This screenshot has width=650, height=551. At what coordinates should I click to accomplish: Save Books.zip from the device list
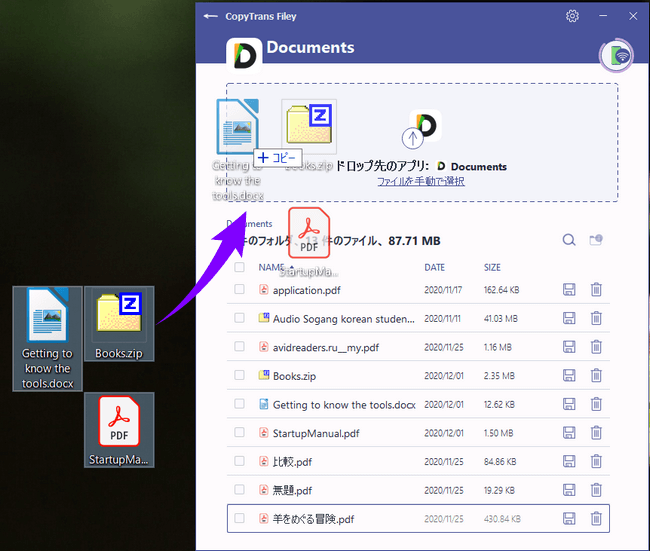(x=569, y=375)
